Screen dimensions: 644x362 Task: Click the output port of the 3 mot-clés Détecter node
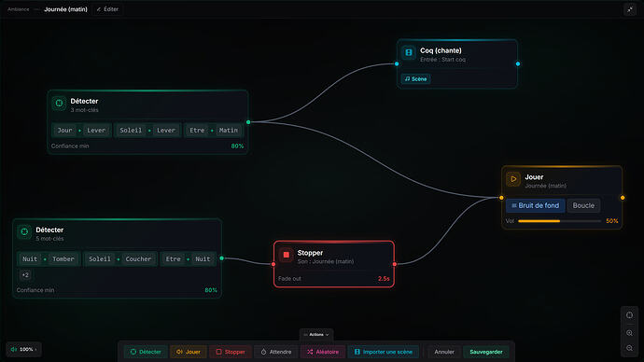[248, 122]
